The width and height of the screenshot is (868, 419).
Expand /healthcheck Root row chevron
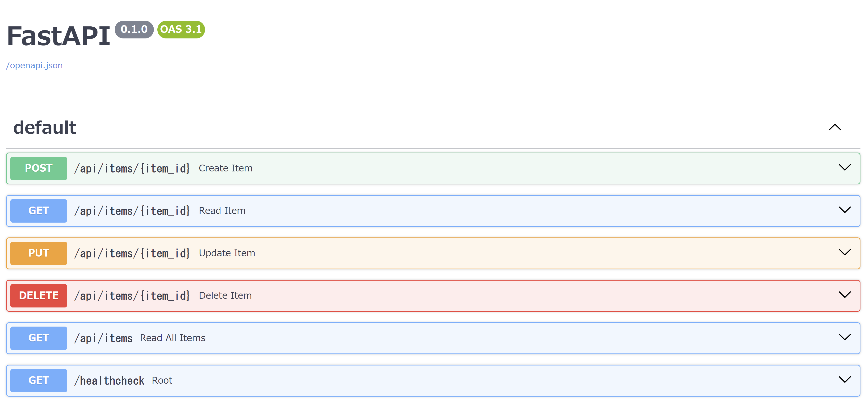844,380
